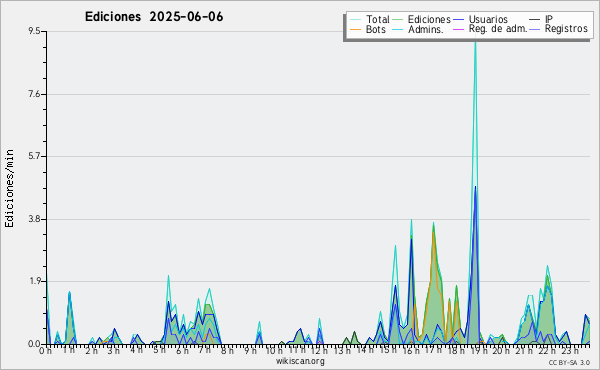This screenshot has height=370, width=600.
Task: Click the 22 h x-axis label
Action: point(546,350)
